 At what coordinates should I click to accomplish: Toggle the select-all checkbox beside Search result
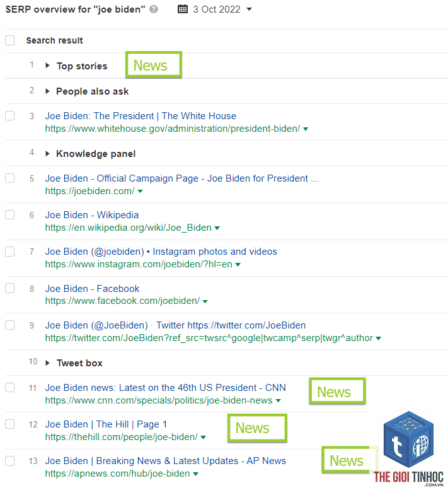[10, 40]
